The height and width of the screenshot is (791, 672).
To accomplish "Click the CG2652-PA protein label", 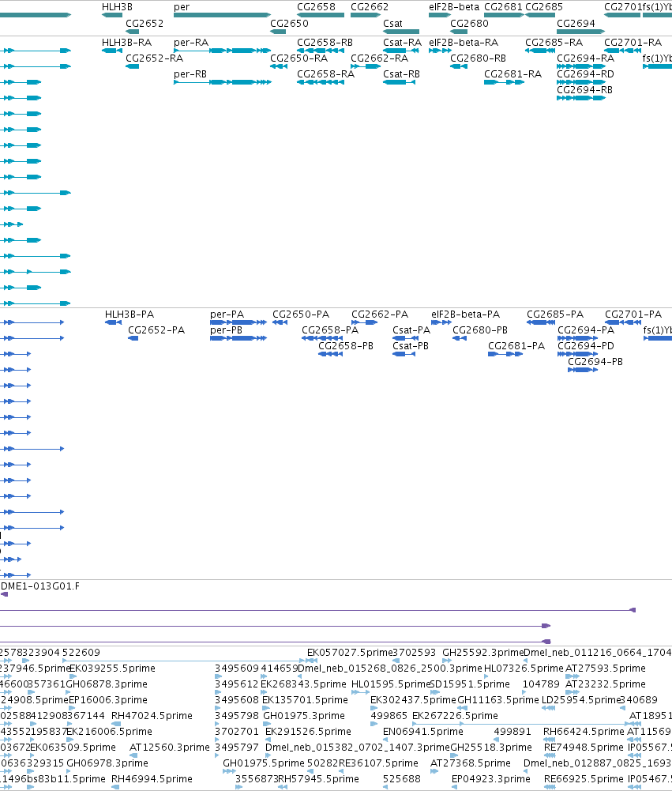I will 156,330.
